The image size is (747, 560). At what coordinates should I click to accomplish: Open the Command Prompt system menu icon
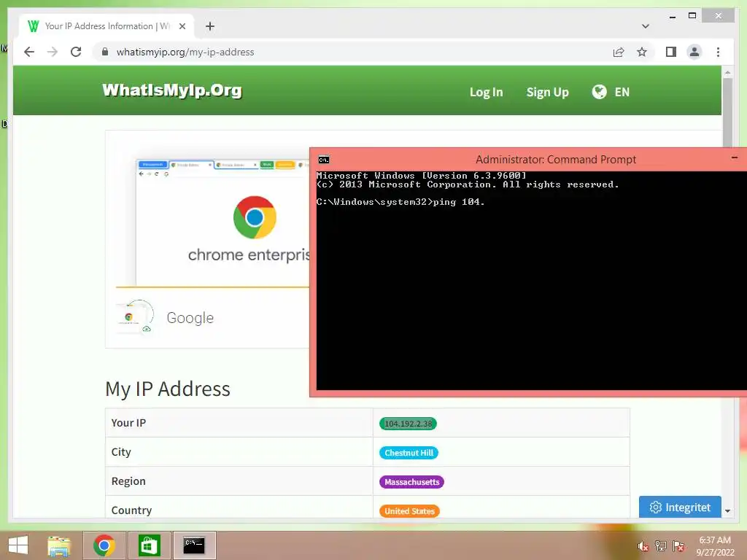[323, 160]
